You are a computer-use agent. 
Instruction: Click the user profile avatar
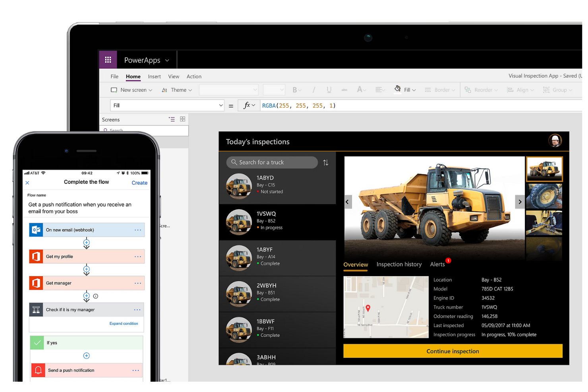click(555, 141)
